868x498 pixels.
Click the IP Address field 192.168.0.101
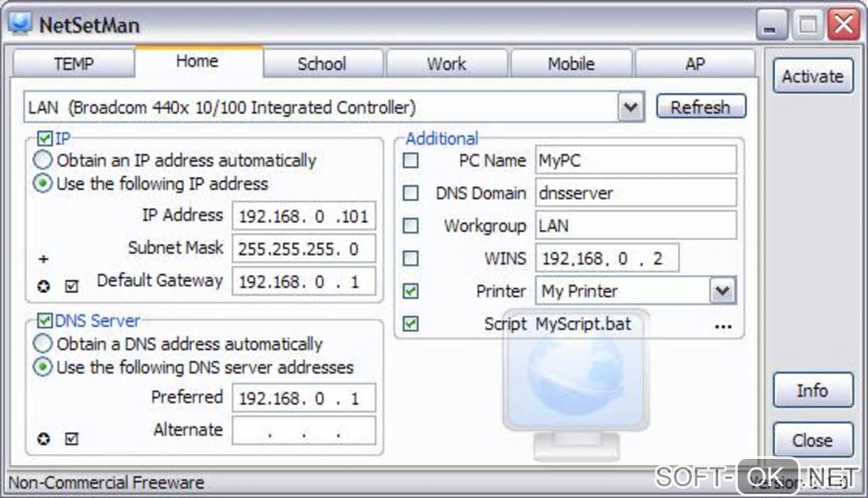(304, 215)
